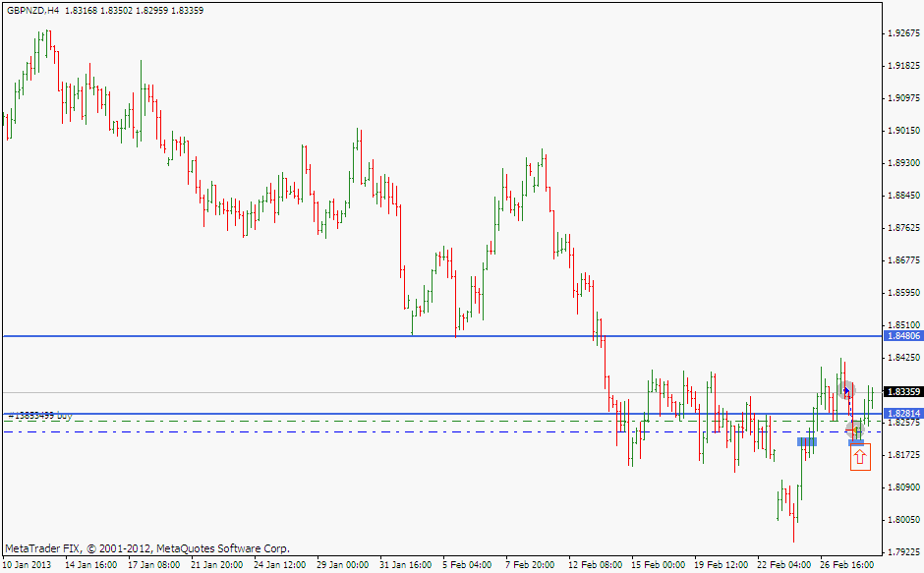The height and width of the screenshot is (573, 924).
Task: Click the #13853499 buy order label
Action: [39, 417]
